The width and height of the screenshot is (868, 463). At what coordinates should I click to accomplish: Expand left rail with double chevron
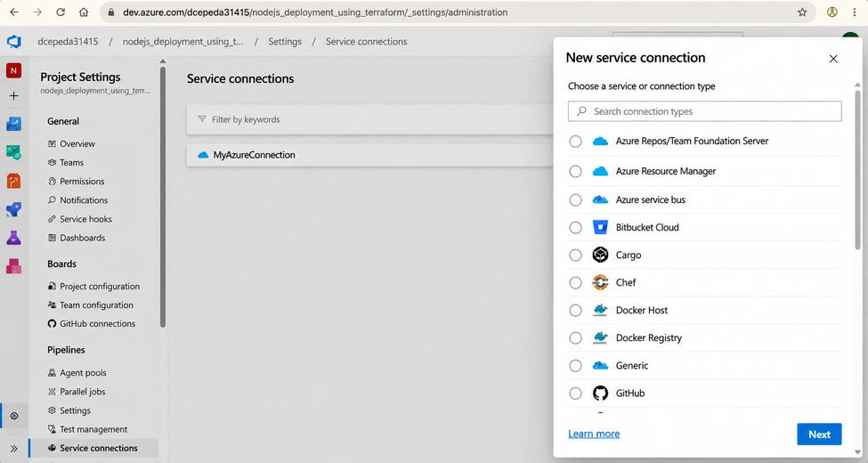(14, 449)
